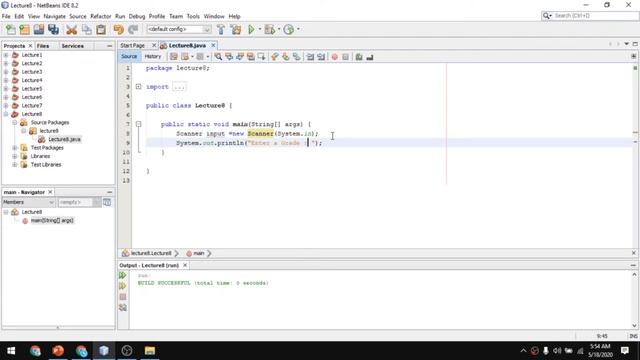Switch to the Files tab
This screenshot has width=640, height=360.
pos(43,46)
